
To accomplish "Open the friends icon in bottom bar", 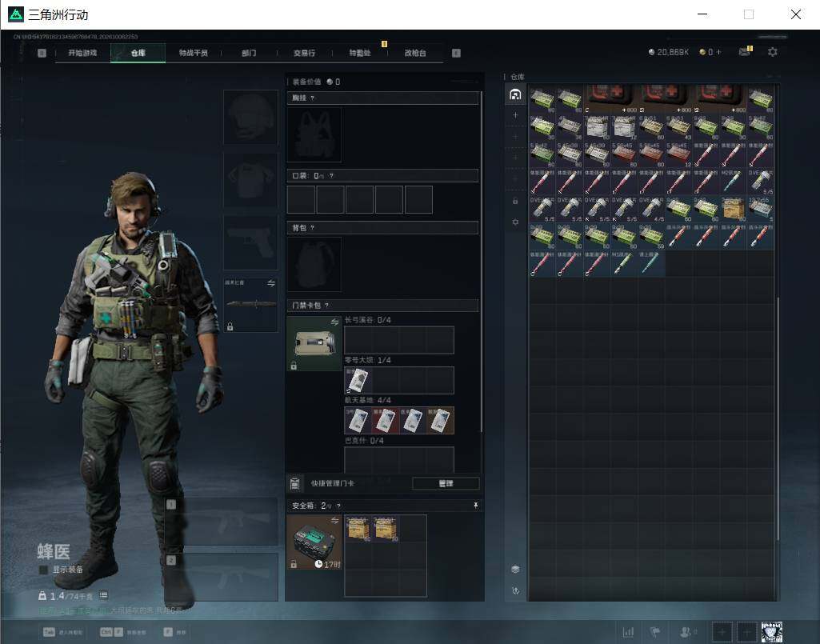I will pos(686,632).
